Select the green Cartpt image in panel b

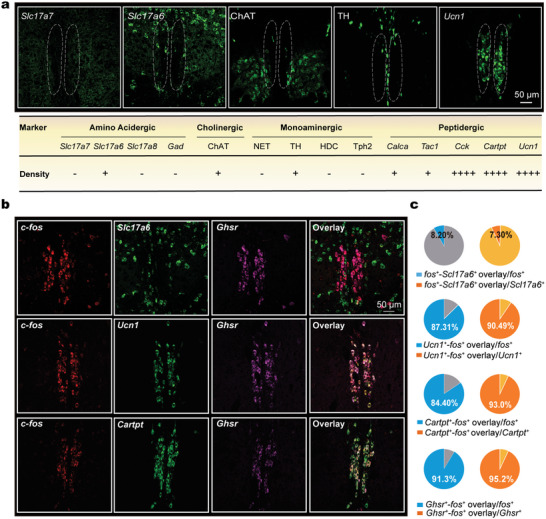click(162, 465)
